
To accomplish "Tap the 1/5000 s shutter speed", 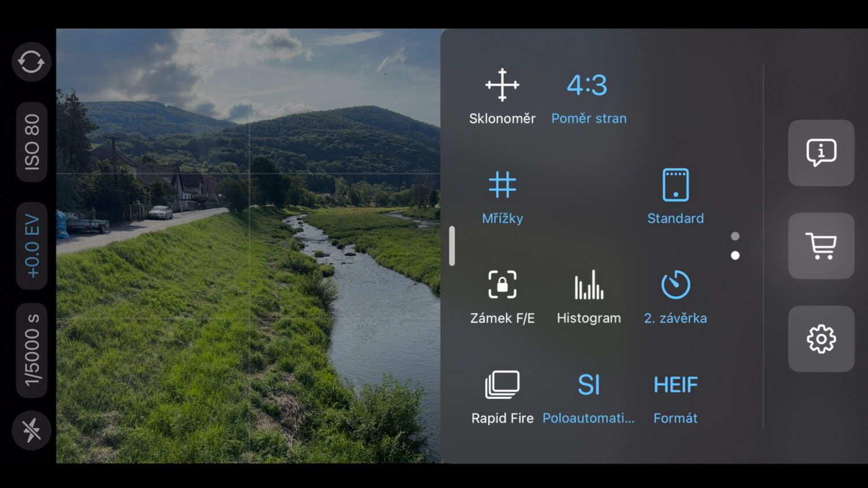I will pos(31,350).
